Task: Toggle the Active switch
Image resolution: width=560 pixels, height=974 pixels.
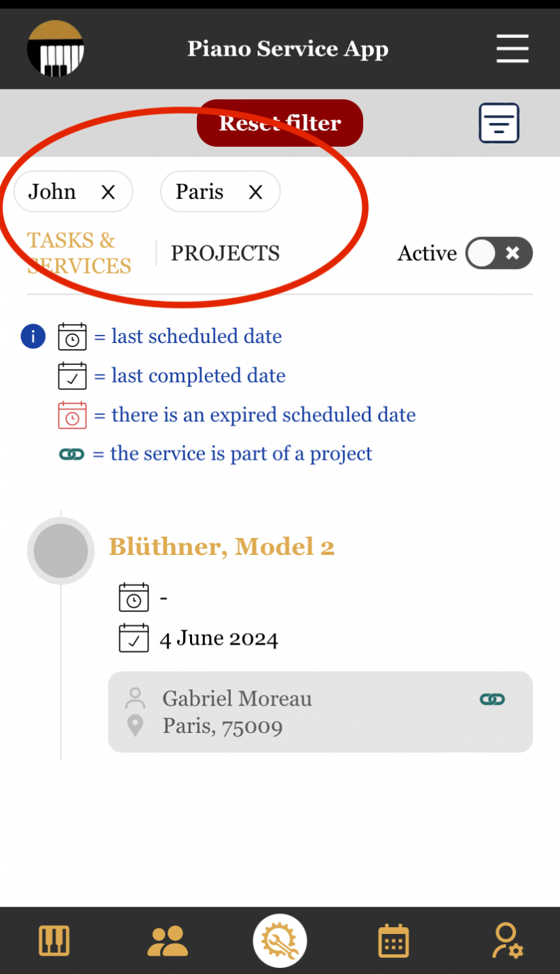Action: [x=499, y=253]
